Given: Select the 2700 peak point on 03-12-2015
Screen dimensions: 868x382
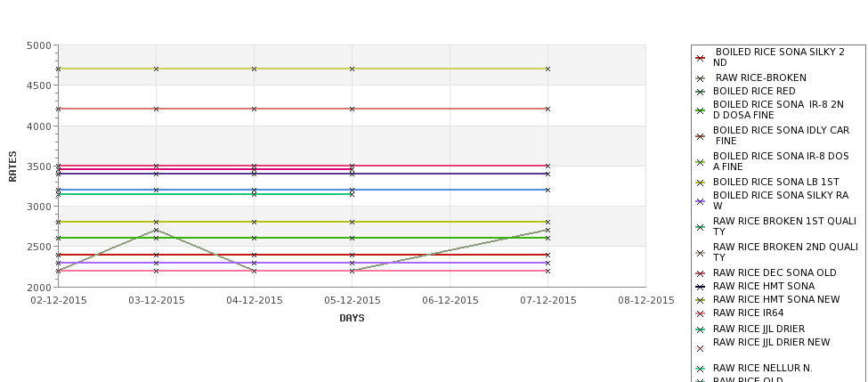Looking at the screenshot, I should click(x=156, y=231).
